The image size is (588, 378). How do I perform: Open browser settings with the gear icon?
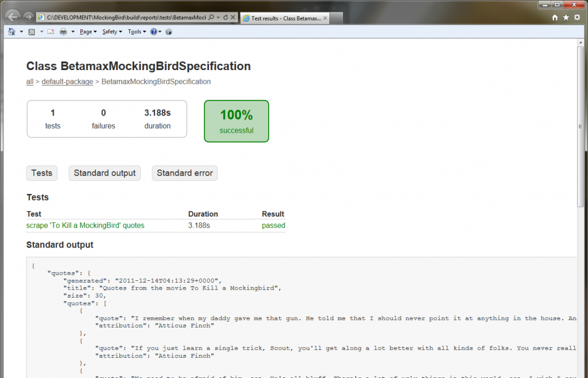577,18
